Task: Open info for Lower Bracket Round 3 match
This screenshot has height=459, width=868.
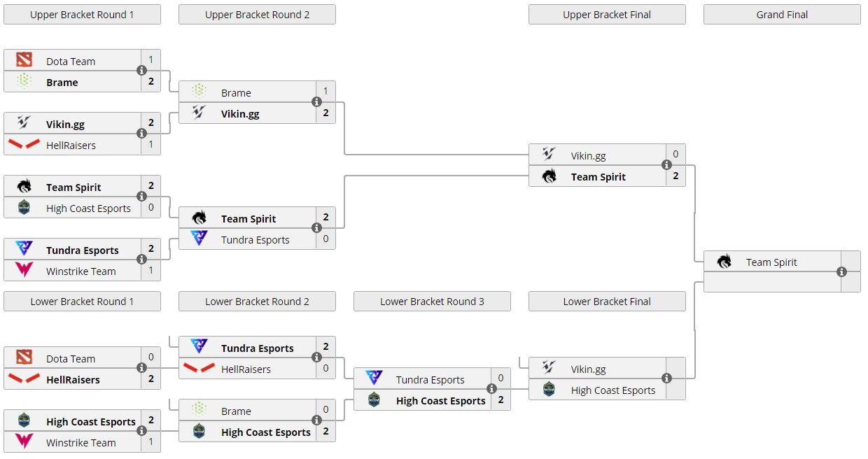Action: [x=491, y=389]
